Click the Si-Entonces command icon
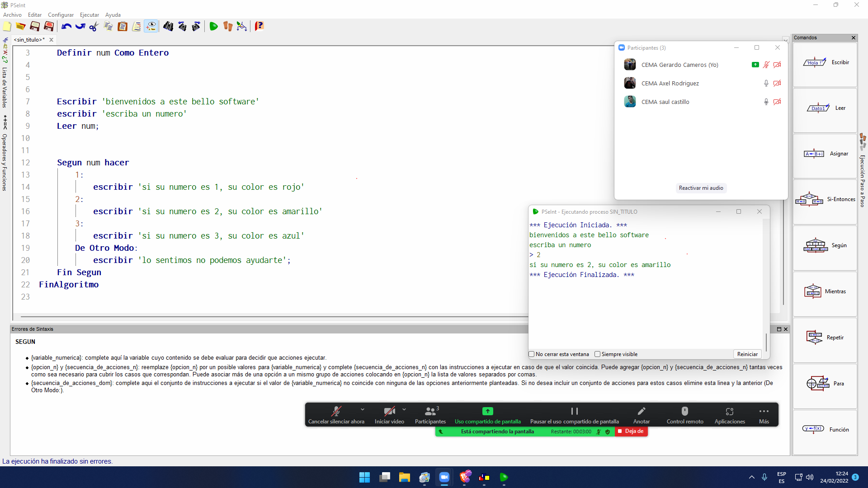 tap(809, 199)
